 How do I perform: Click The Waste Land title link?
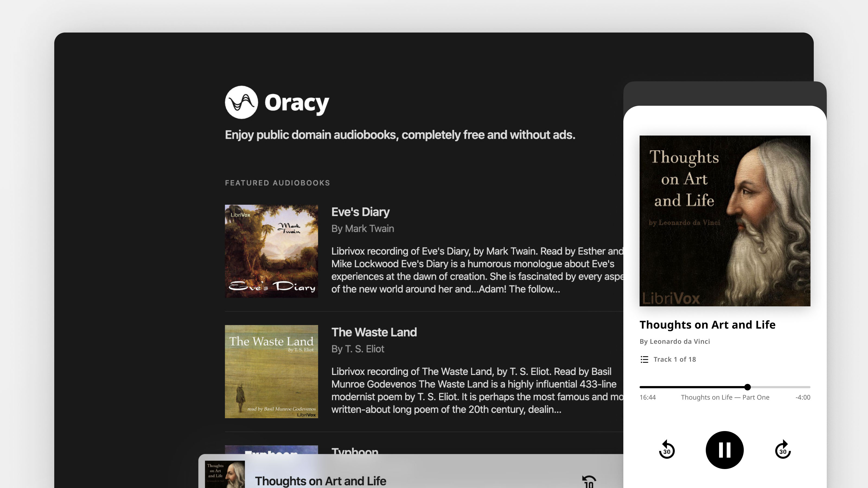(374, 332)
